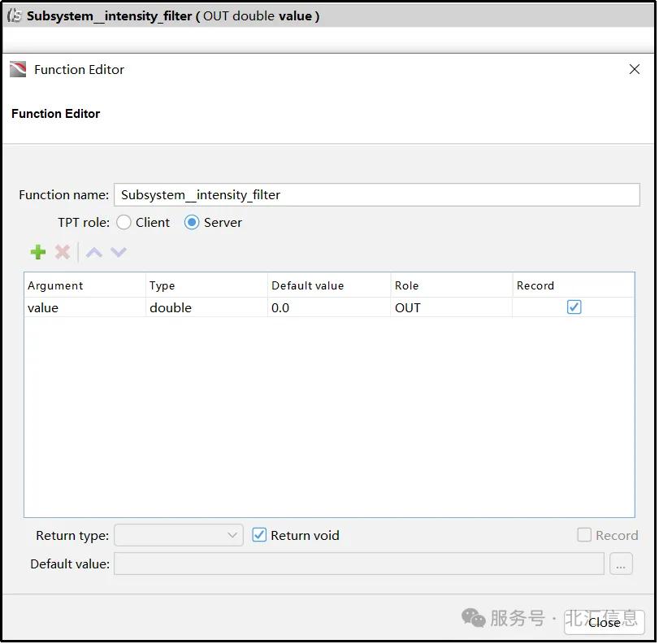The width and height of the screenshot is (659, 644).
Task: Select the Client TPT role
Action: click(124, 222)
